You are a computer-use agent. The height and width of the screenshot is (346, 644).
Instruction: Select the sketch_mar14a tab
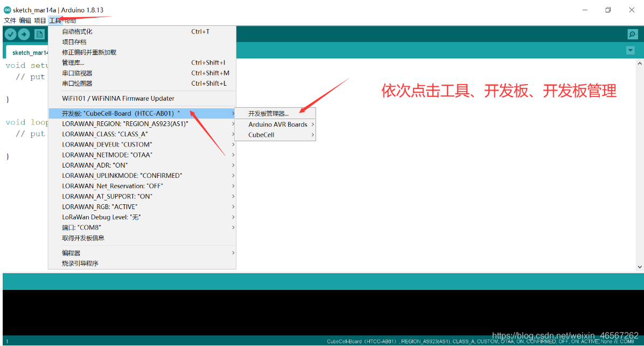(27, 53)
